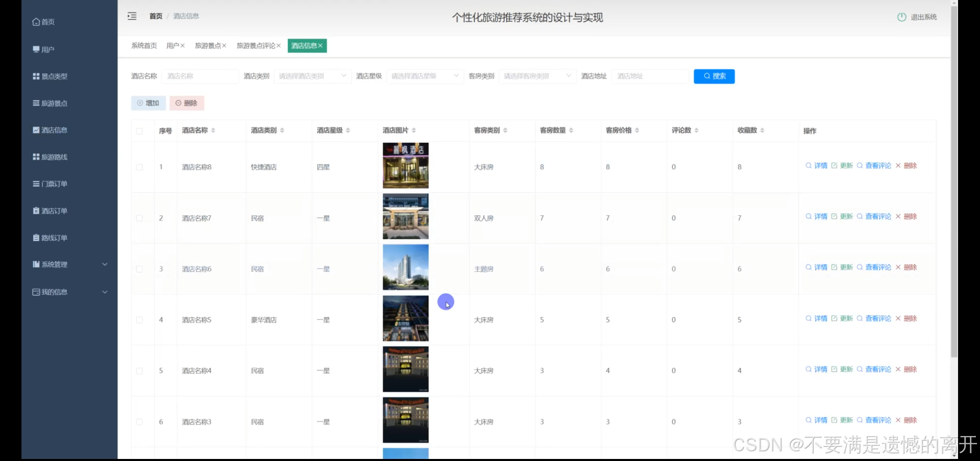Click 删除 for 酒店名称4
Screen dimensions: 980x461
tap(906, 370)
